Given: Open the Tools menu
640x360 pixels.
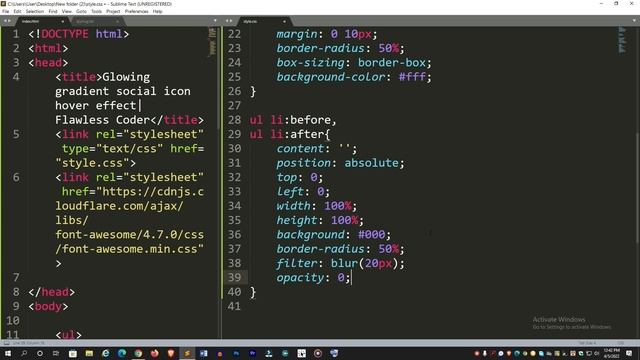Looking at the screenshot, I should point(96,11).
